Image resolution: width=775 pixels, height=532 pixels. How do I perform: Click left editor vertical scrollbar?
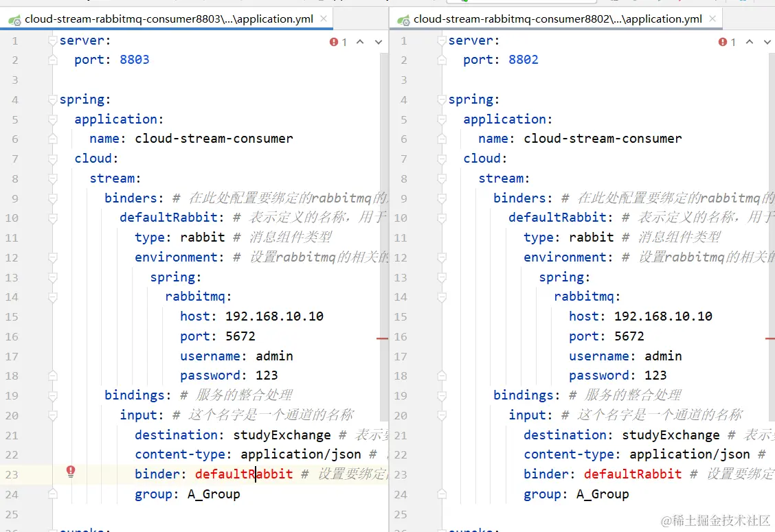pyautogui.click(x=384, y=237)
